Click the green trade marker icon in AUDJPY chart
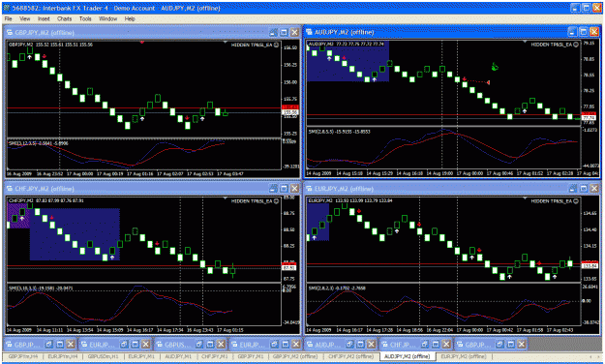Screen dimensions: 605x364 pos(495,67)
